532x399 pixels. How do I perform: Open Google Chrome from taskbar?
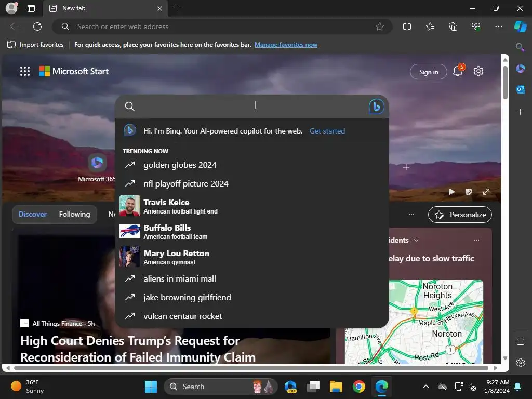pyautogui.click(x=358, y=387)
